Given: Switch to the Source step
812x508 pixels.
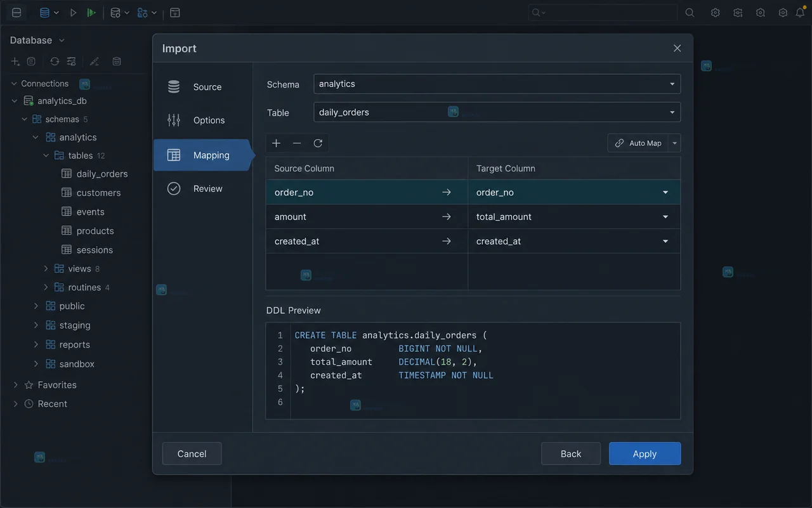Looking at the screenshot, I should [202, 87].
